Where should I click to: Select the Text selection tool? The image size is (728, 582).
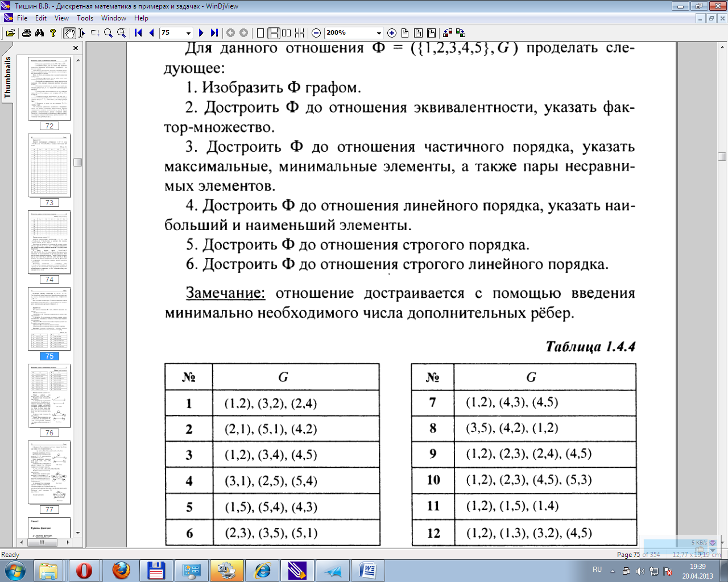(x=82, y=33)
